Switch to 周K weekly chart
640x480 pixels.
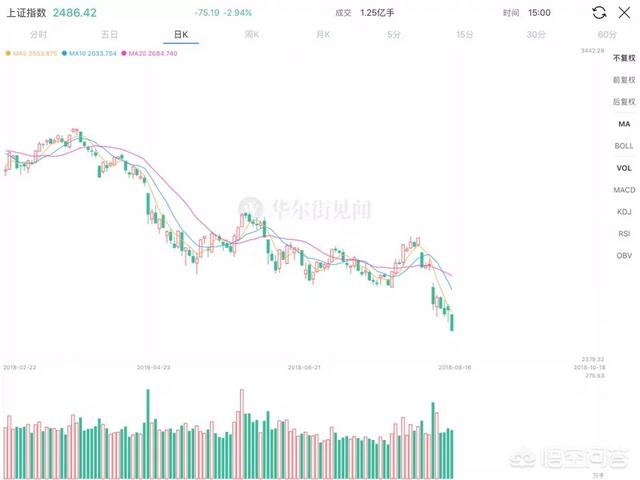pyautogui.click(x=252, y=34)
